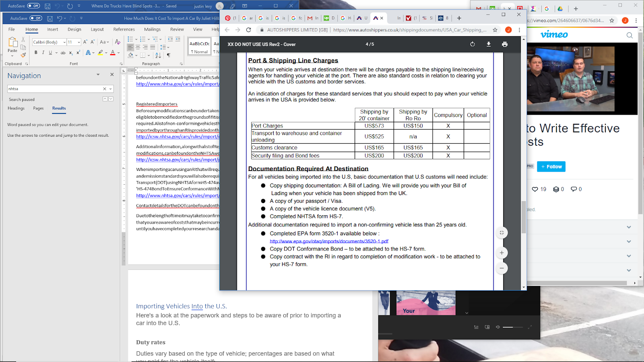This screenshot has height=362, width=644.
Task: Show paragraph marks in Word
Action: [169, 55]
